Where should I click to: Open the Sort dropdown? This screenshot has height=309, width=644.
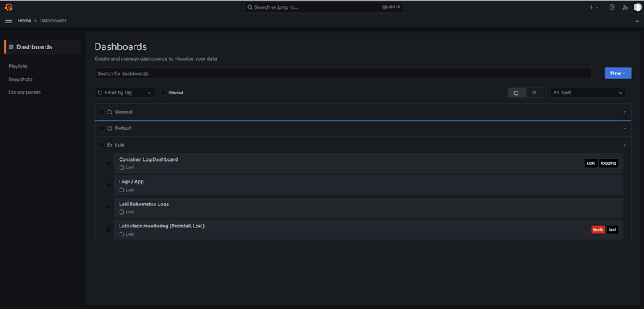pyautogui.click(x=588, y=93)
